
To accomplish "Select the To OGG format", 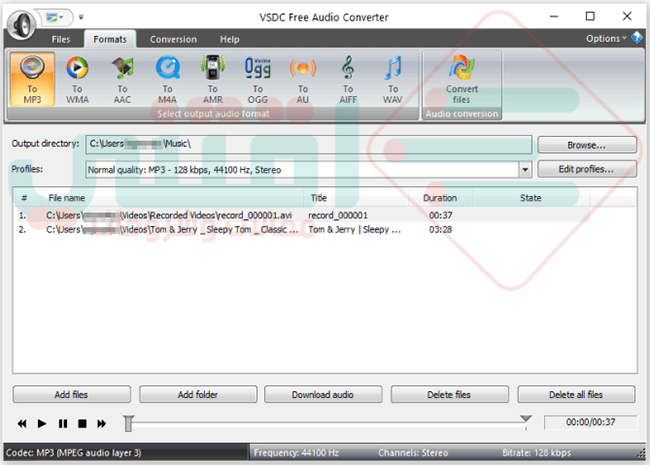I will pyautogui.click(x=257, y=79).
